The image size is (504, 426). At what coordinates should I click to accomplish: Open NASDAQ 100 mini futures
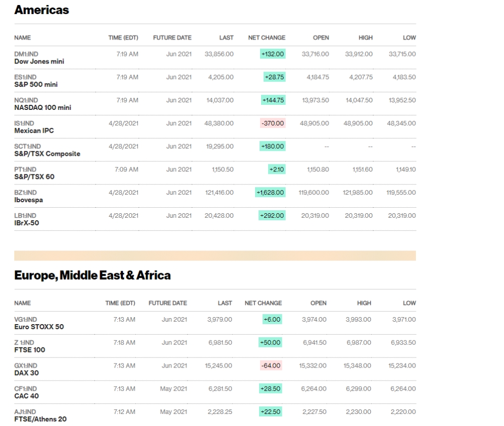coord(43,108)
